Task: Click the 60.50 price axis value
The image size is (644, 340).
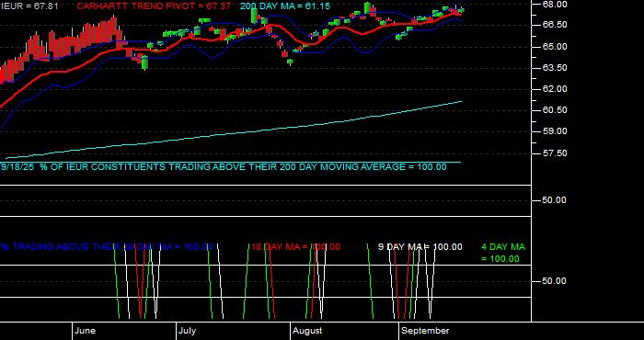Action: coord(555,110)
